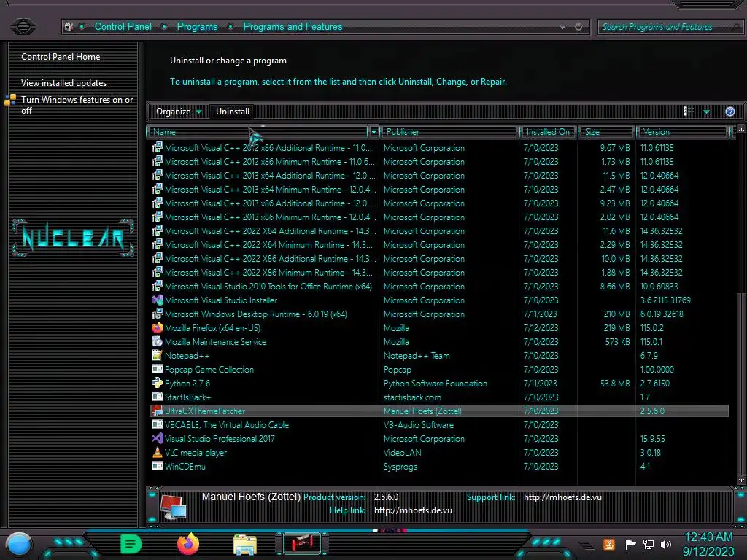
Task: Open File Explorer from the taskbar
Action: pyautogui.click(x=245, y=545)
